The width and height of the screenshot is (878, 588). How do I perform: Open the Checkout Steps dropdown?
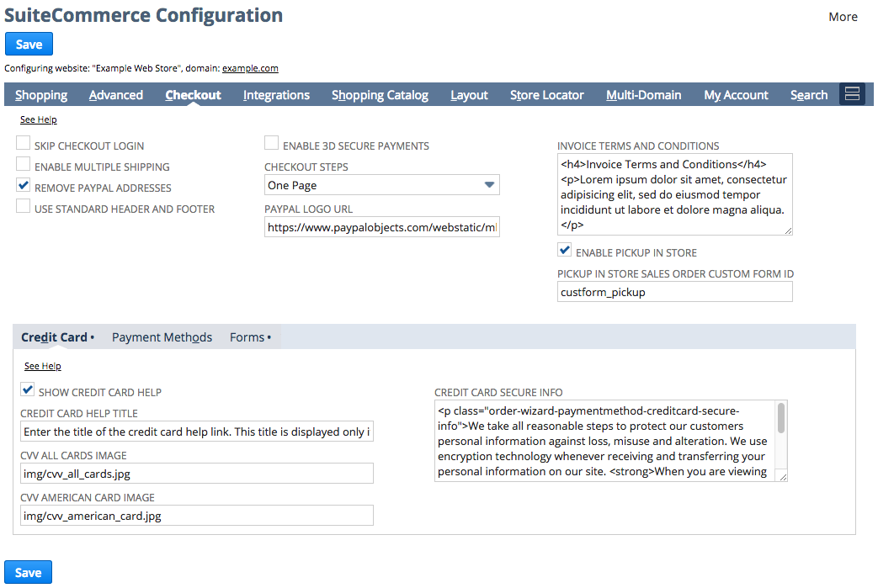pyautogui.click(x=382, y=185)
